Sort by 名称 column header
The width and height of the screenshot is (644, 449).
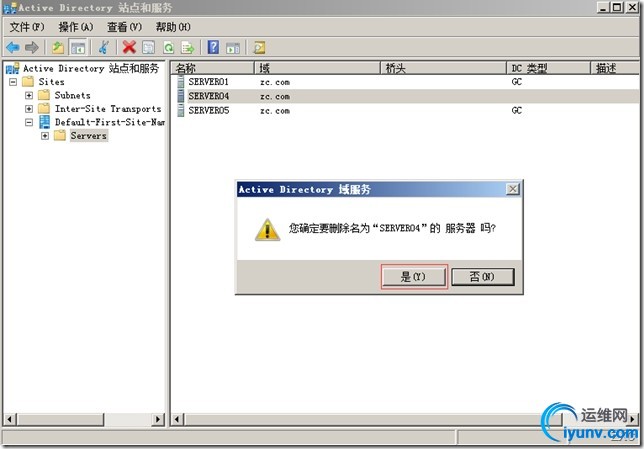[213, 68]
